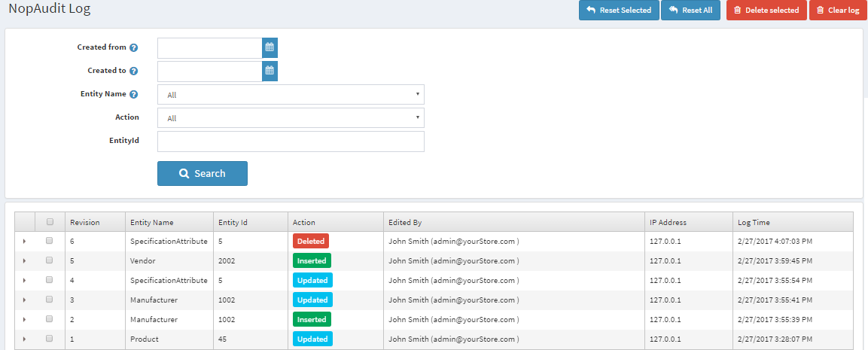Viewport: 868px width, 350px height.
Task: Click the Updated badge in revision 4
Action: (x=312, y=280)
